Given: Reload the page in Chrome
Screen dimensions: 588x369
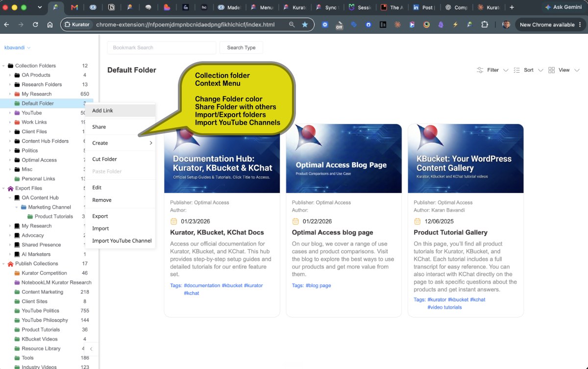Looking at the screenshot, I should point(35,25).
